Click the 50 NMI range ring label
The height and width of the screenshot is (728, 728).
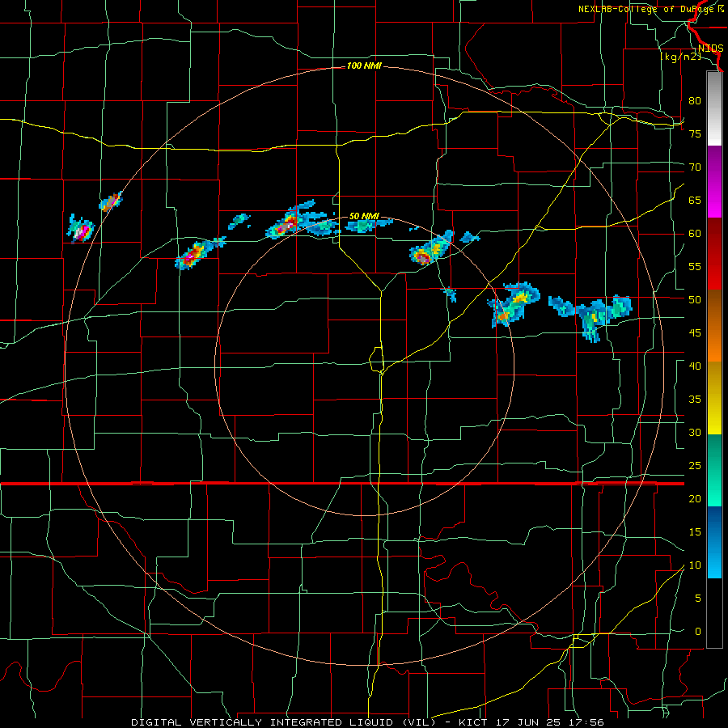pyautogui.click(x=364, y=216)
